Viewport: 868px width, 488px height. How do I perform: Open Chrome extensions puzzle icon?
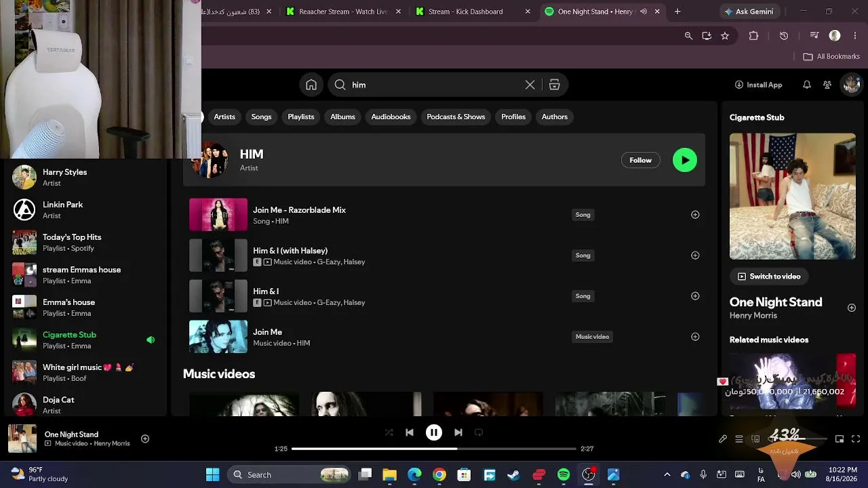tap(753, 36)
